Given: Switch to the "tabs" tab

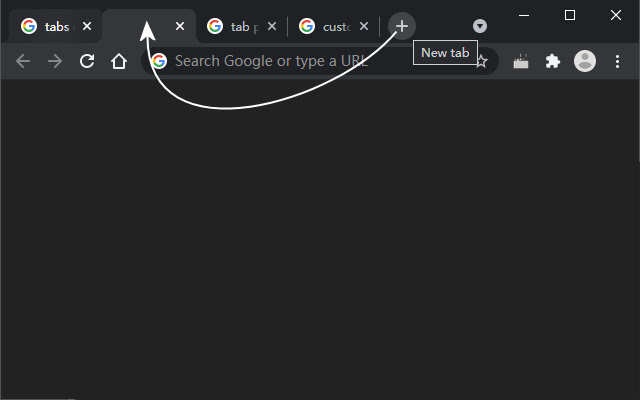Looking at the screenshot, I should point(50,27).
